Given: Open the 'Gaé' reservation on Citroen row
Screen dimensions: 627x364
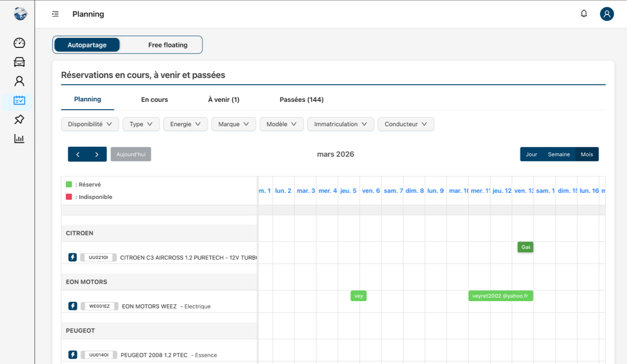Looking at the screenshot, I should 526,247.
